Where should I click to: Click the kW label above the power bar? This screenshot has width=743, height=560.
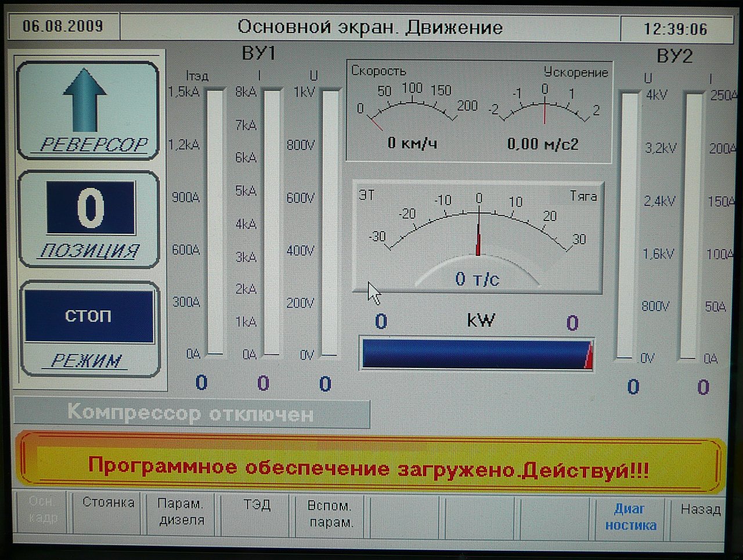(x=481, y=320)
